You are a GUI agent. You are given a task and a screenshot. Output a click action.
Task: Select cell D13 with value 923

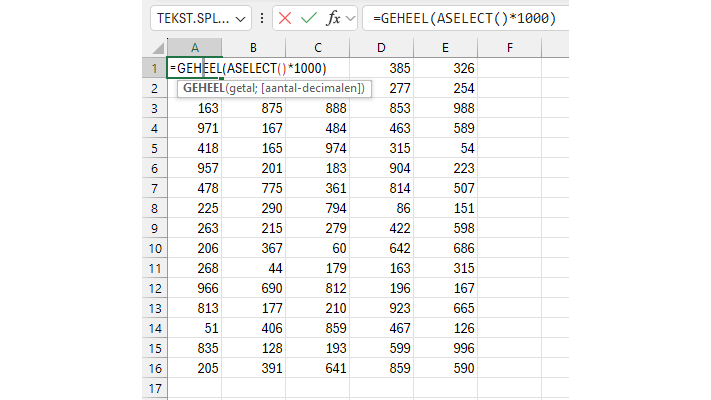pos(381,308)
